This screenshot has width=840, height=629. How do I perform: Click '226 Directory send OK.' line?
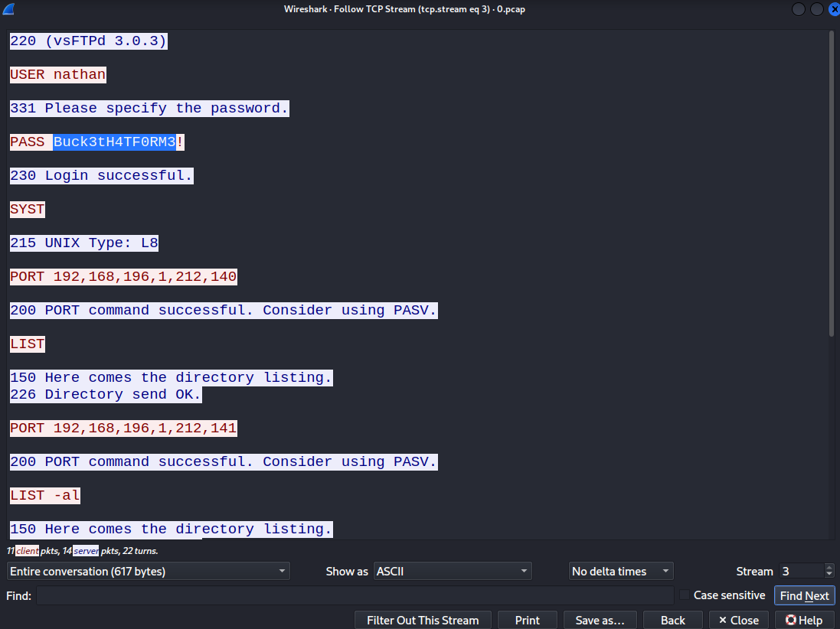(106, 395)
